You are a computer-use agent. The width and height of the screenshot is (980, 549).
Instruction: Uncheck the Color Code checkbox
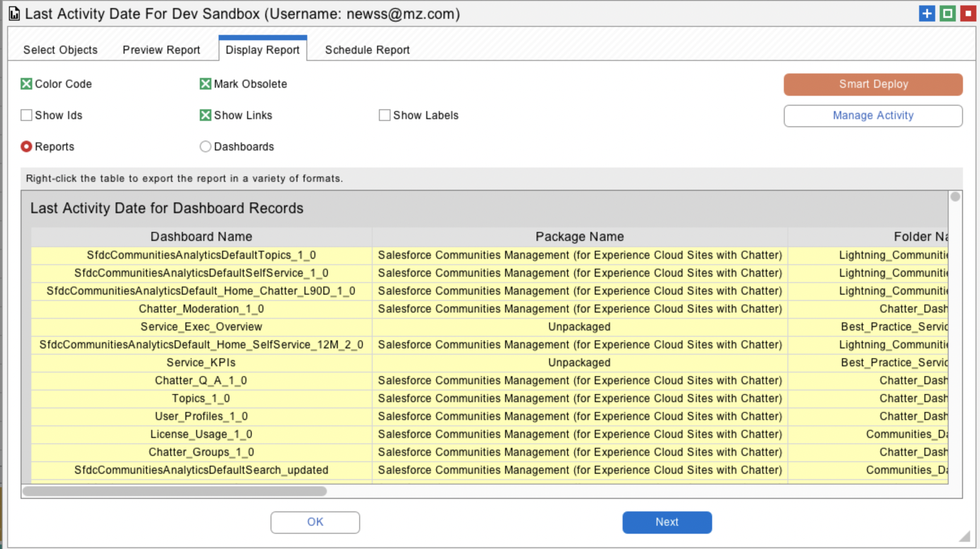[x=26, y=84]
